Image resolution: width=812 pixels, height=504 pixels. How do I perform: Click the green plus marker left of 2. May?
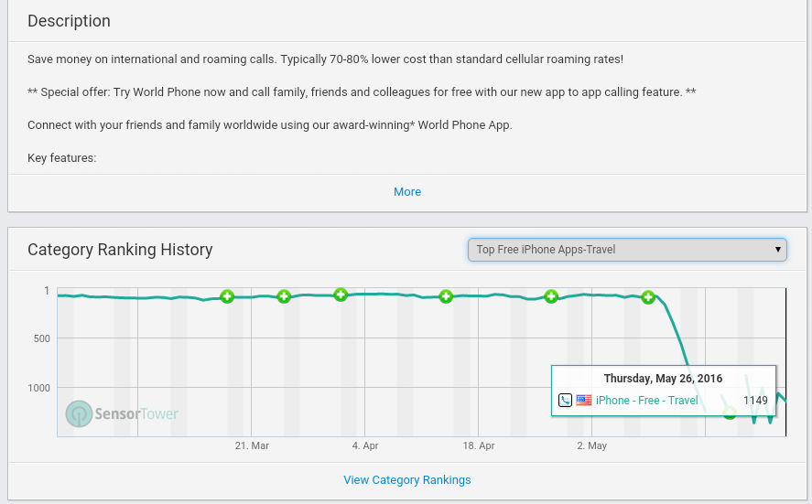click(x=551, y=296)
